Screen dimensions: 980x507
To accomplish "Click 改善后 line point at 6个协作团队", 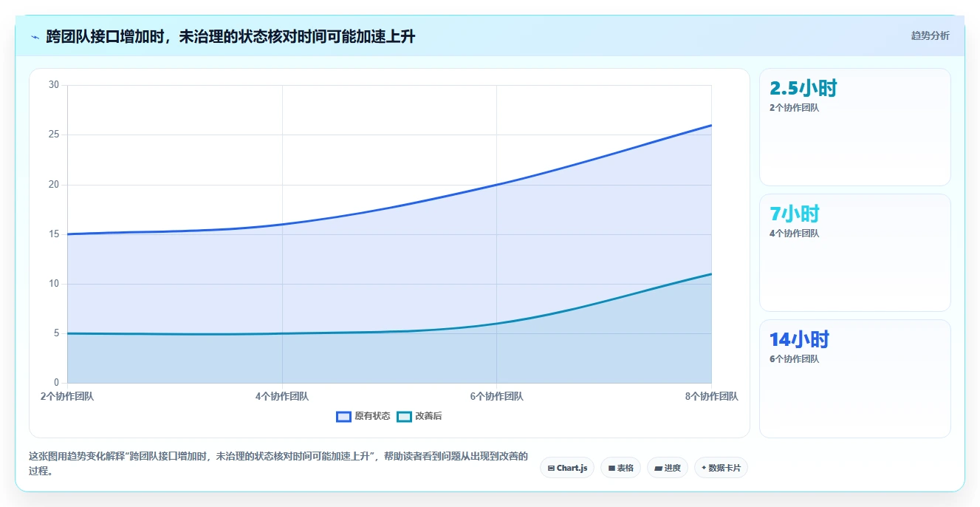I will 496,324.
